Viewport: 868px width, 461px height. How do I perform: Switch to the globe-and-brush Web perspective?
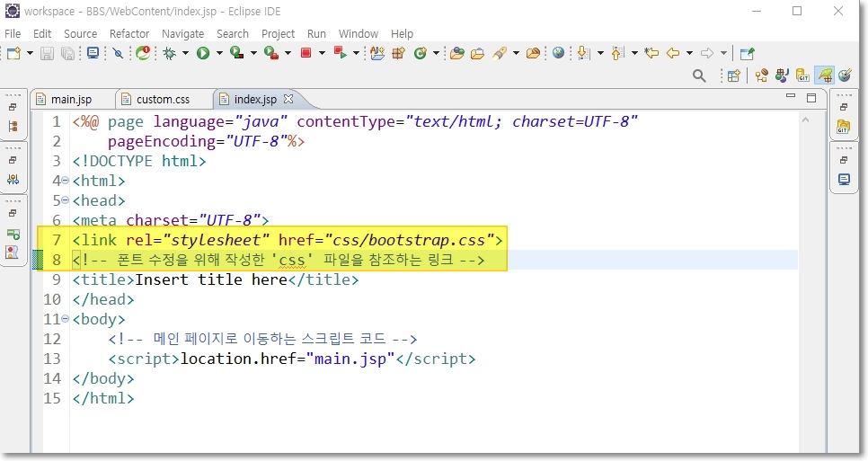845,75
